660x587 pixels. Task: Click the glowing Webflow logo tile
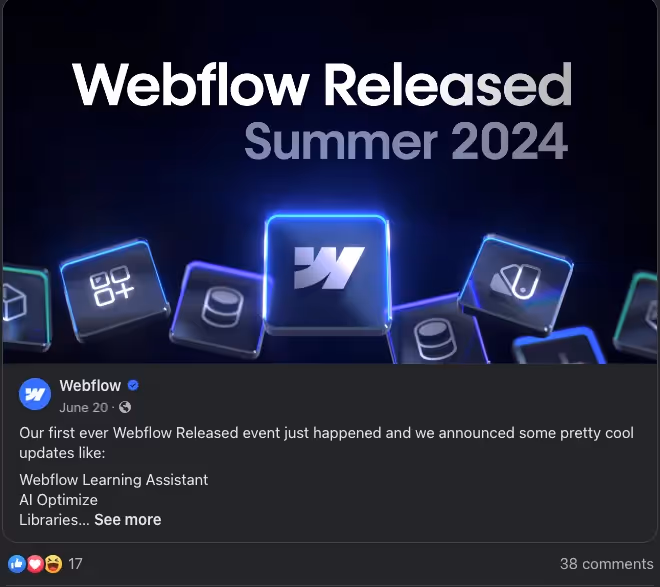pyautogui.click(x=327, y=274)
